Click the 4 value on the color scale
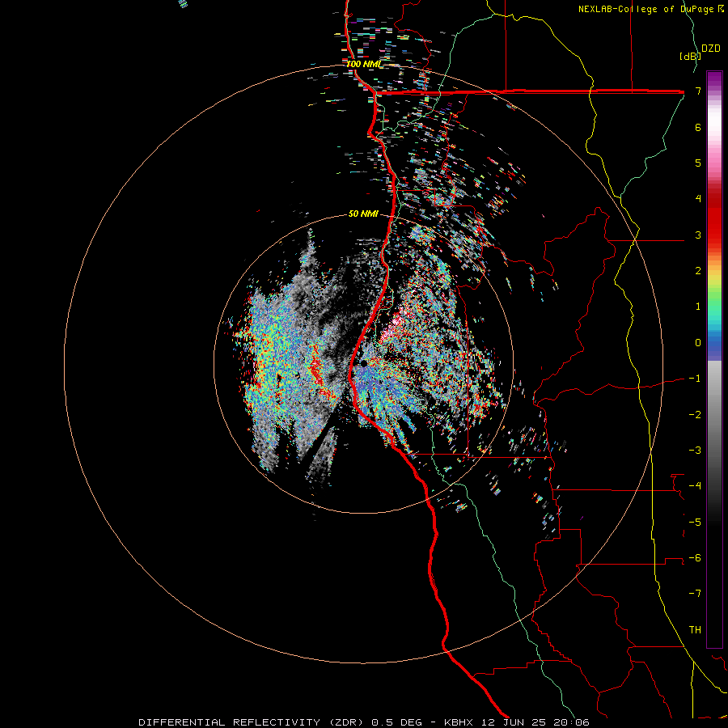The height and width of the screenshot is (728, 728). click(698, 199)
